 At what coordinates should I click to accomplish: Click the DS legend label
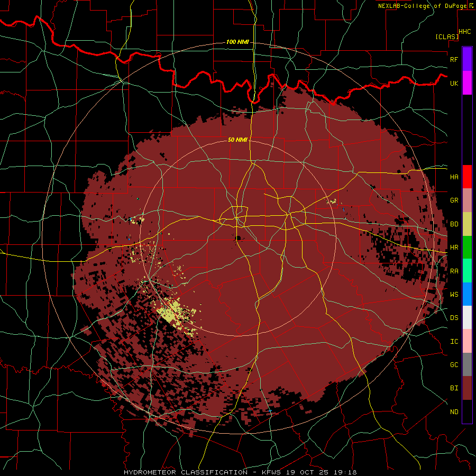coord(454,317)
